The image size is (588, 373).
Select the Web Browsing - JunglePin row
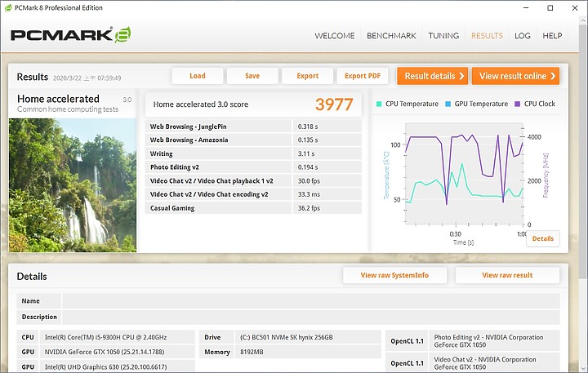coord(253,127)
